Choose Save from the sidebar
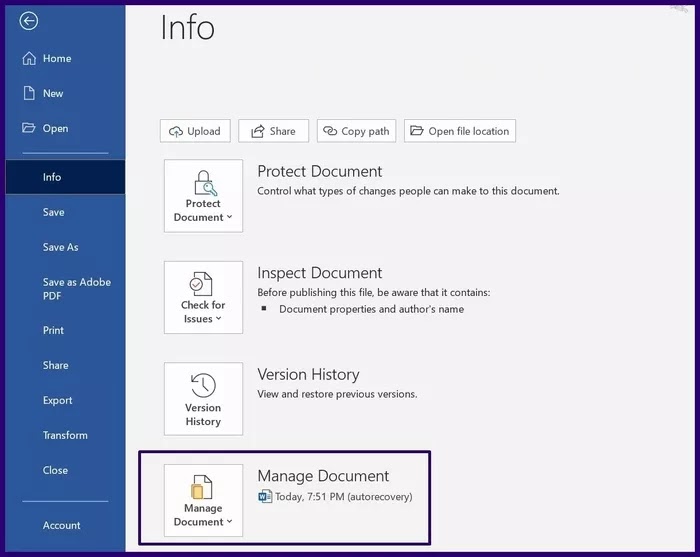The width and height of the screenshot is (700, 557). point(65,212)
